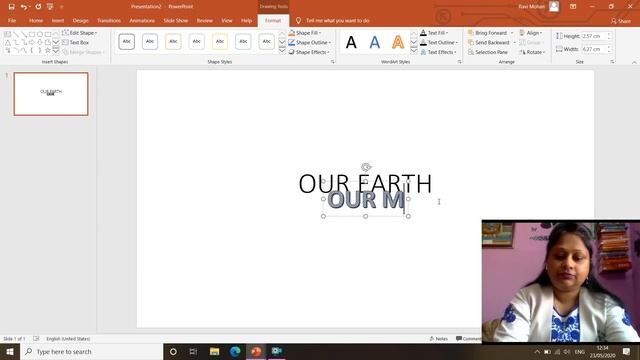Open Comments pane from status bar

pyautogui.click(x=469, y=339)
